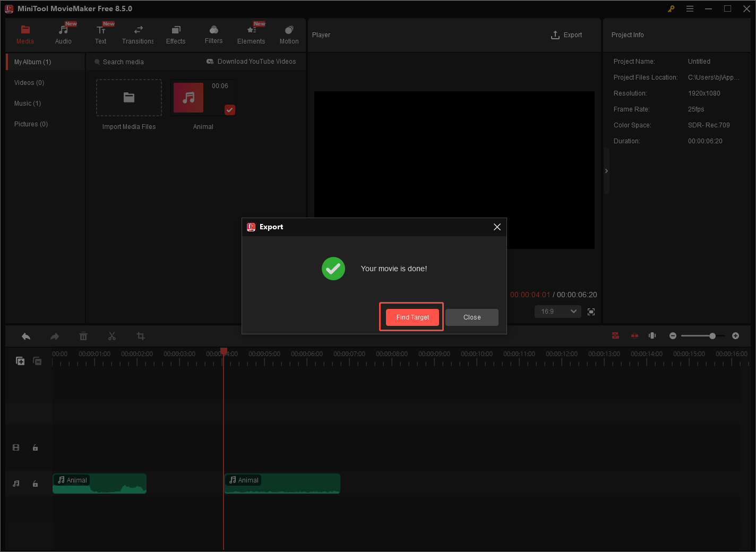
Task: Delete selected clip using trash icon
Action: coord(83,336)
